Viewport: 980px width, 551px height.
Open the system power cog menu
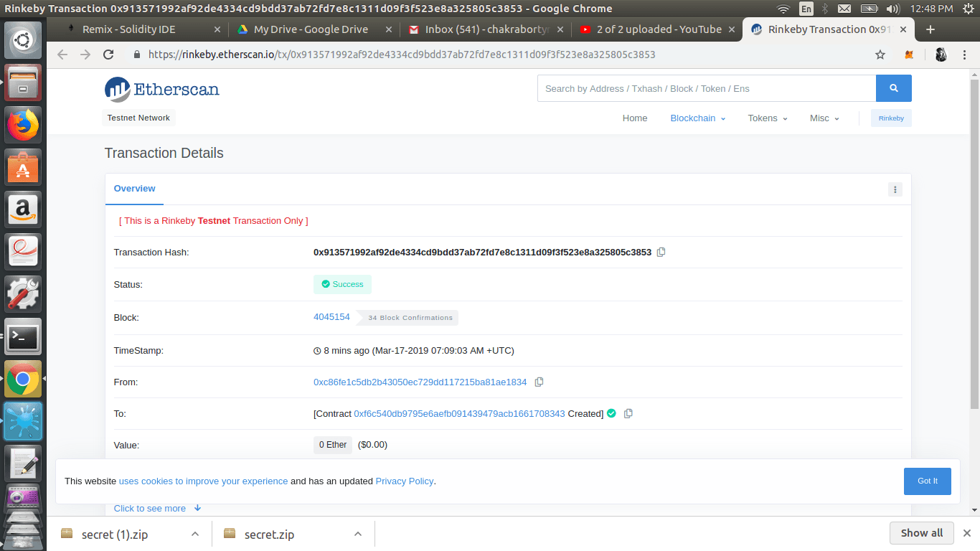[x=969, y=9]
